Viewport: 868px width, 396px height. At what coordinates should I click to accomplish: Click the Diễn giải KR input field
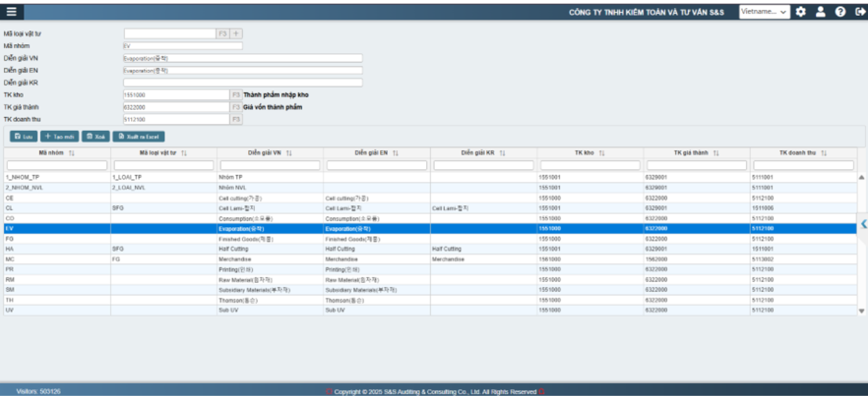click(242, 83)
